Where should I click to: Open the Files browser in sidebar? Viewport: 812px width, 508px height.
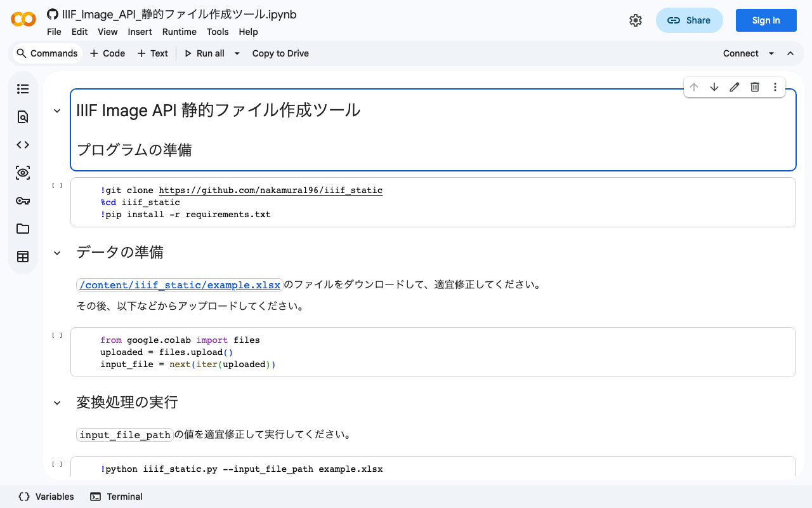tap(23, 229)
